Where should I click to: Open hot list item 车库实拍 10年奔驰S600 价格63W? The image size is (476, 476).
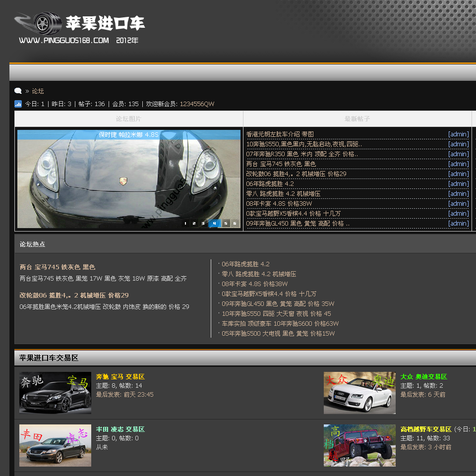point(280,324)
